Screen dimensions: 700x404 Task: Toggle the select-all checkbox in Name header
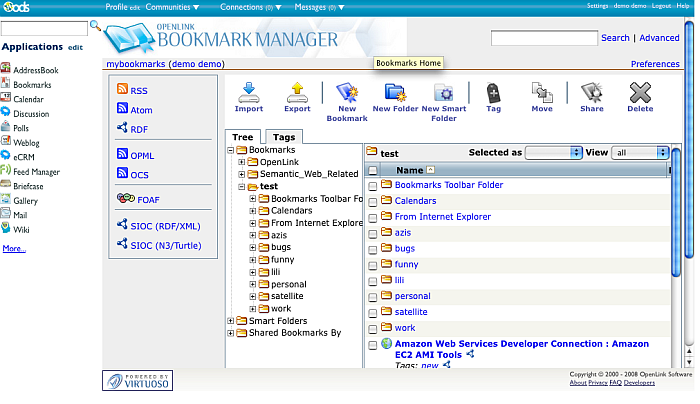[373, 171]
